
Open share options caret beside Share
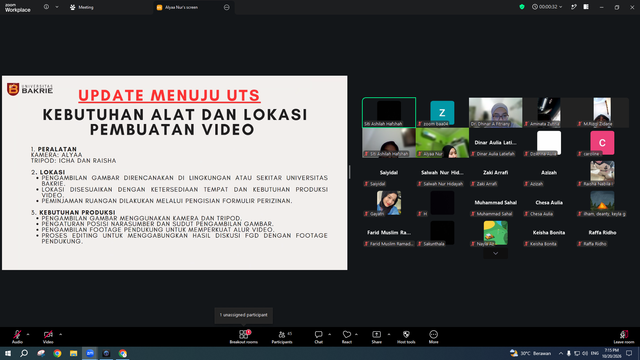point(389,334)
